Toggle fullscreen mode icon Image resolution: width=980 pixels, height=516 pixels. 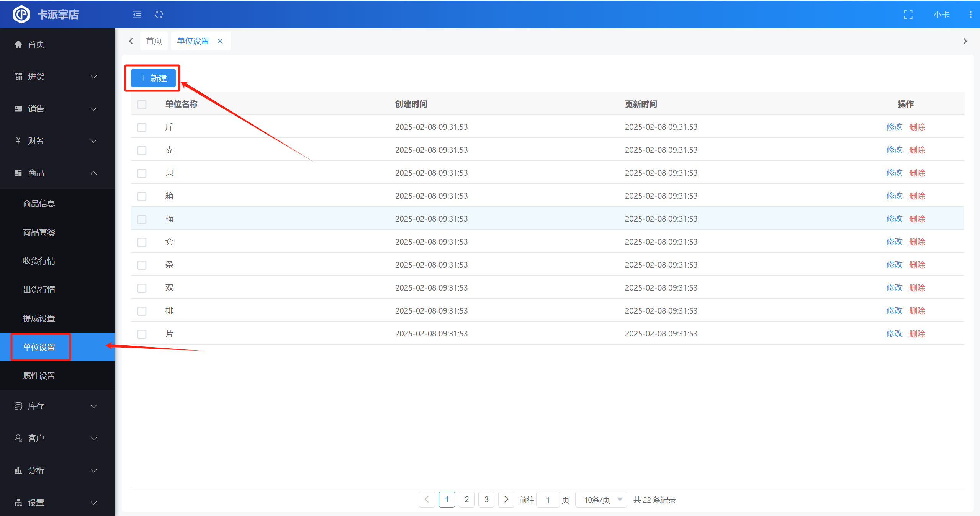908,15
